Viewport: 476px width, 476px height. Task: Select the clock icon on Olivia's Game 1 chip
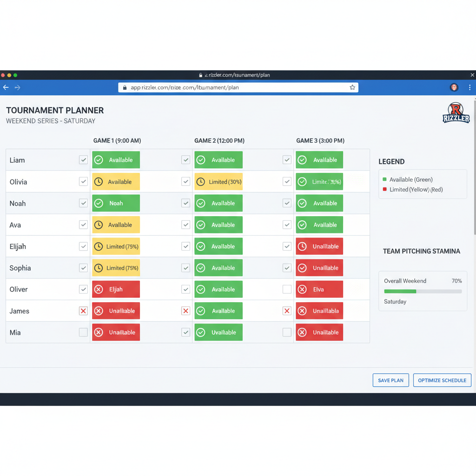click(98, 181)
